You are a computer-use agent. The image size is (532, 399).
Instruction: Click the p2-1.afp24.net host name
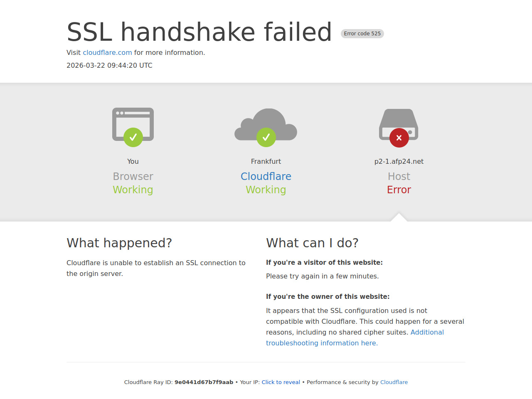click(x=399, y=162)
